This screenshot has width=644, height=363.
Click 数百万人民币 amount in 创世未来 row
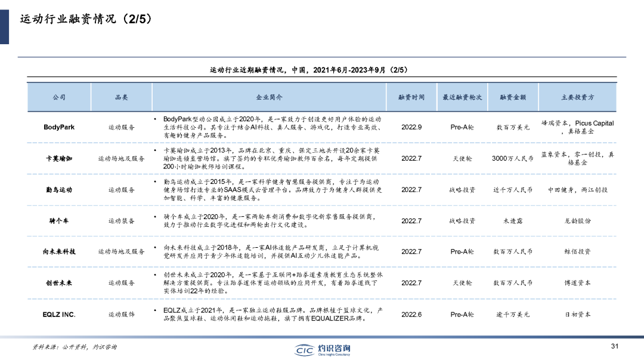513,283
